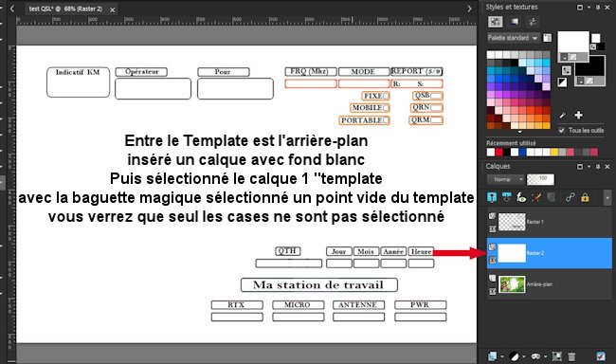Click the link layers chain icon
616x364 pixels.
coord(570,197)
